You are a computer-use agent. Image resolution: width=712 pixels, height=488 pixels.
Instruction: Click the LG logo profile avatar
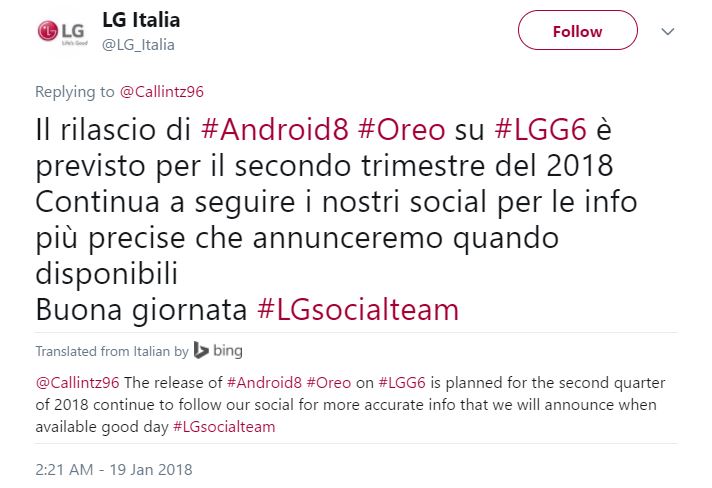(62, 32)
